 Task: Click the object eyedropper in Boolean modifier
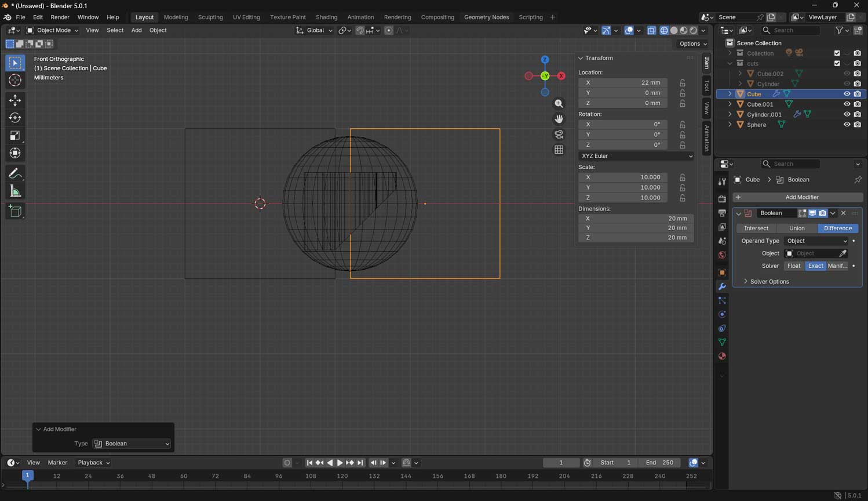tap(843, 253)
